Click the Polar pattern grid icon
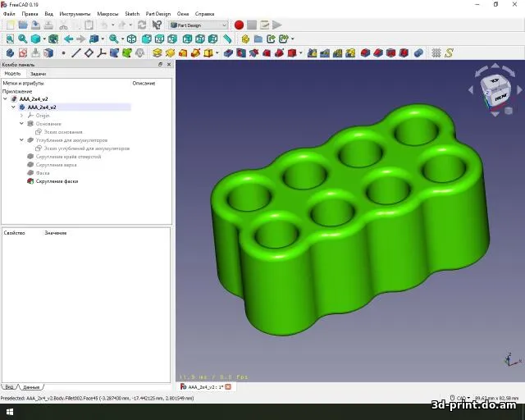525x420 pixels. coord(436,53)
